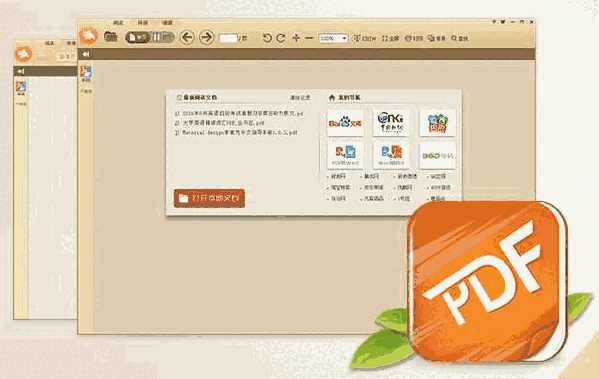Open the CNKI navigation tile
This screenshot has height=379, width=599.
[x=390, y=123]
